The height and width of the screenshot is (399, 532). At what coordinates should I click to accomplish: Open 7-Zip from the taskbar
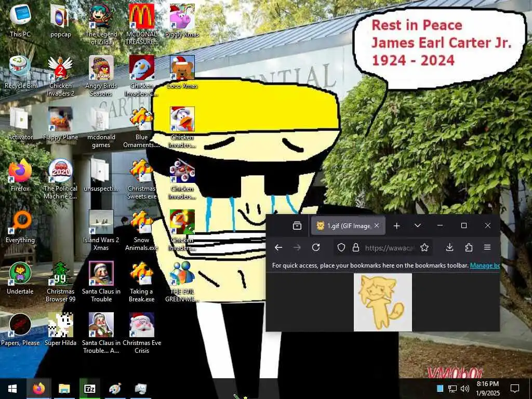[x=89, y=389]
